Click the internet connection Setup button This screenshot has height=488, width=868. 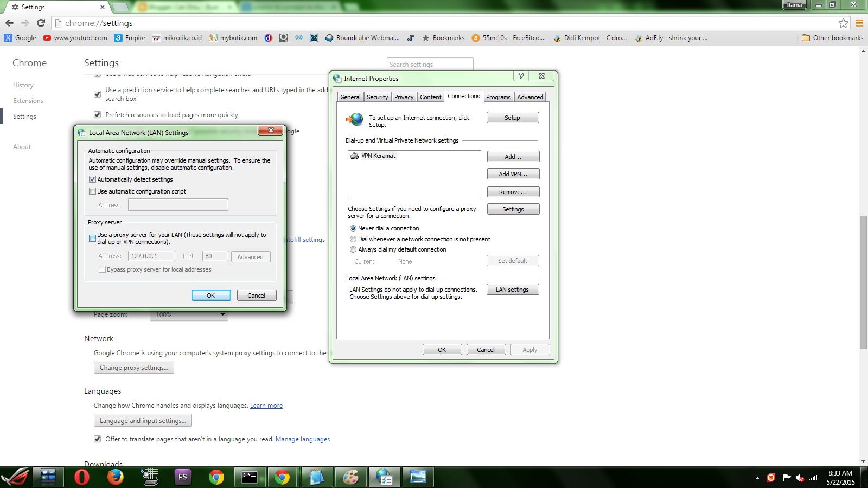[x=513, y=118]
